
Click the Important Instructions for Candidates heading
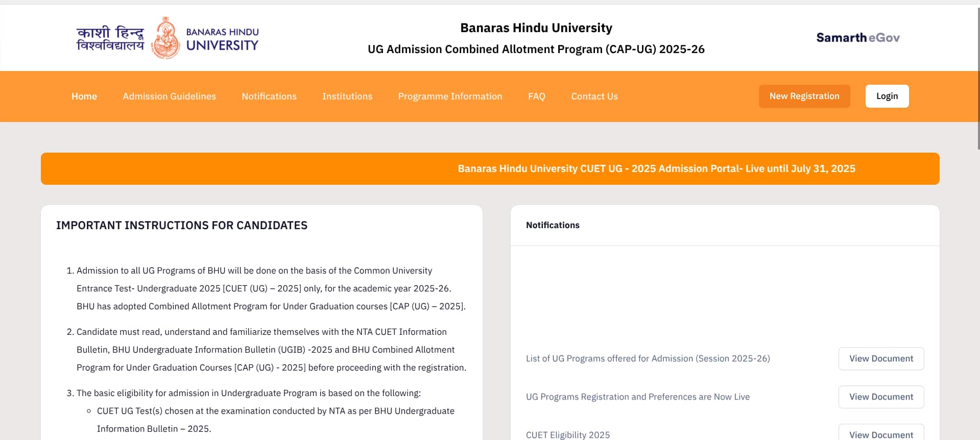[x=182, y=226]
